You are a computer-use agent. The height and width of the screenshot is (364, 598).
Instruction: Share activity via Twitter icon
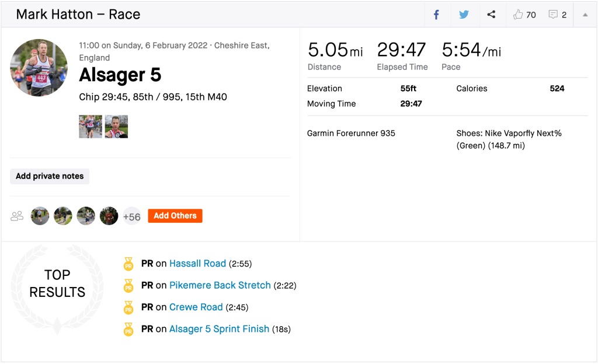tap(464, 15)
